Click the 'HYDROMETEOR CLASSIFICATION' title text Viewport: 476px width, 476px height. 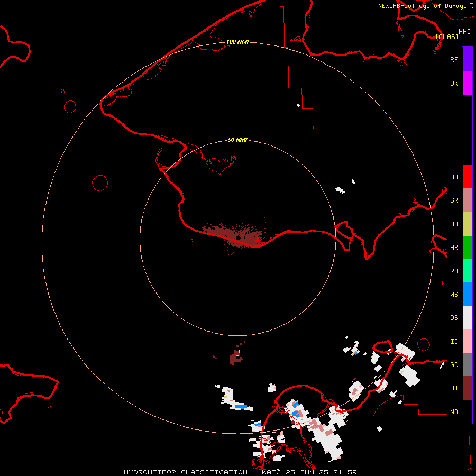186,472
